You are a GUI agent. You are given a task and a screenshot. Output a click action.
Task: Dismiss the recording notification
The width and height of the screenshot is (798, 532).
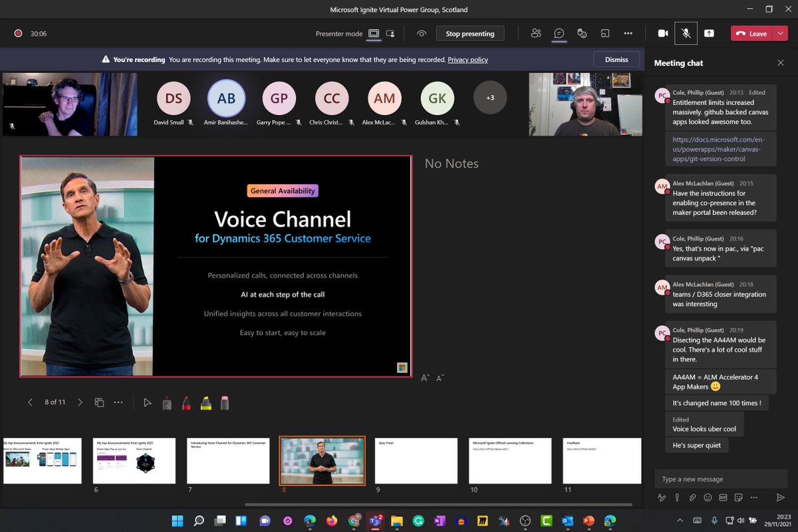[616, 59]
